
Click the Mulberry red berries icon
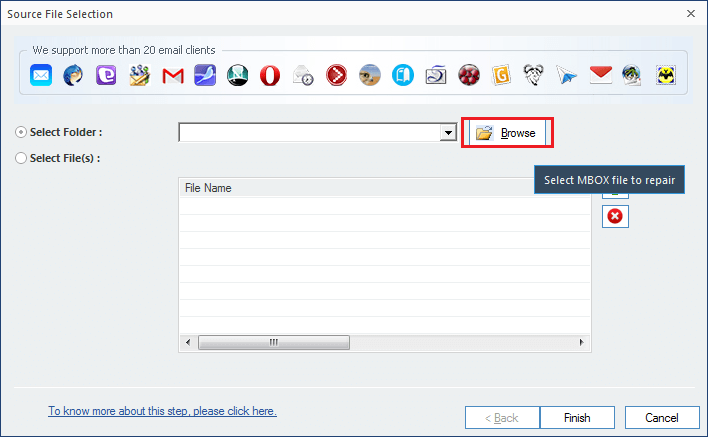click(469, 75)
